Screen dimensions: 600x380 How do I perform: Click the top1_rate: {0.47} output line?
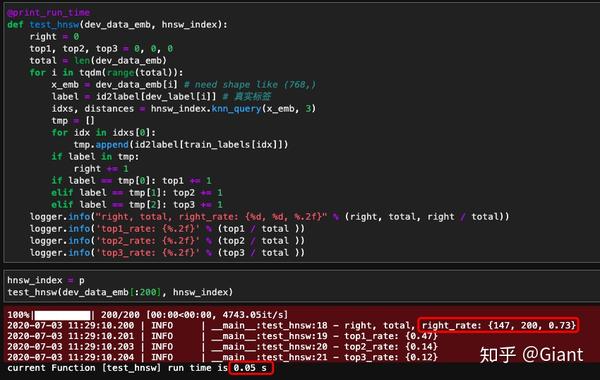(x=391, y=336)
